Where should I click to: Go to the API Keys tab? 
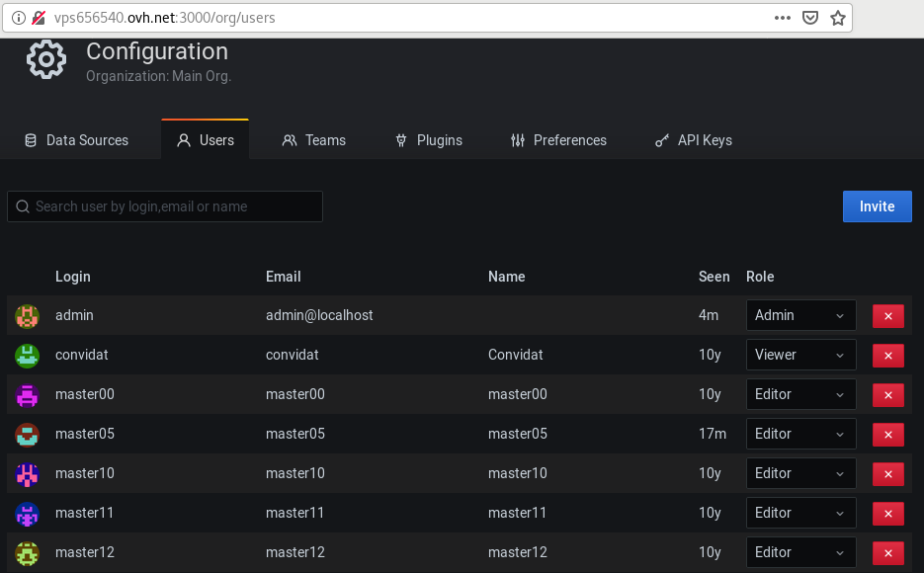coord(694,140)
